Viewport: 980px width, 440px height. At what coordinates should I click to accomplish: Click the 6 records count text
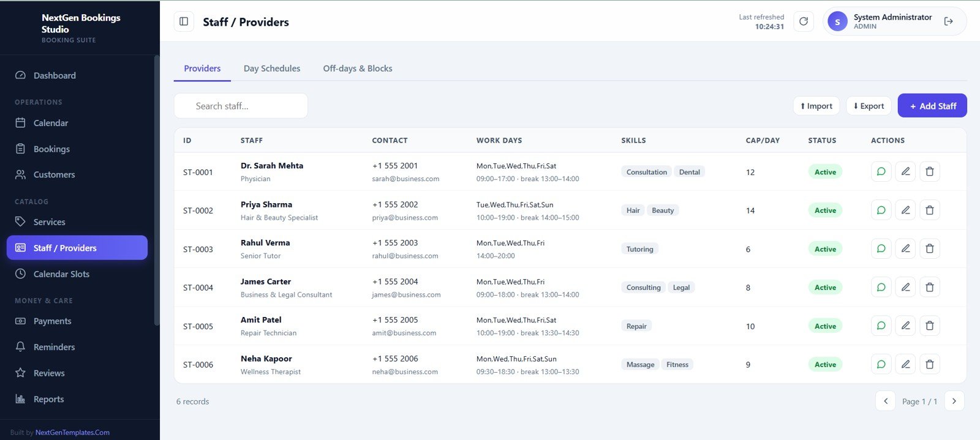point(192,401)
